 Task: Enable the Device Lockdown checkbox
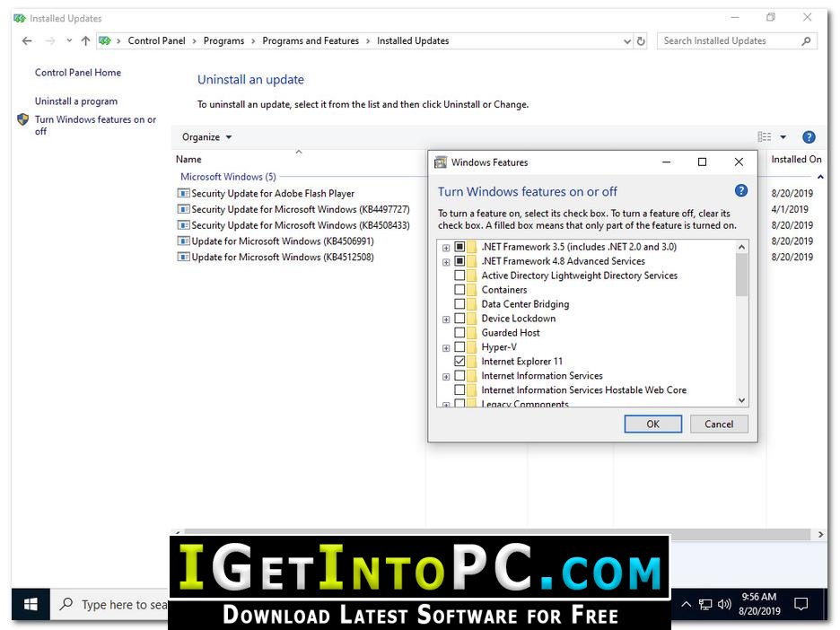coord(459,319)
